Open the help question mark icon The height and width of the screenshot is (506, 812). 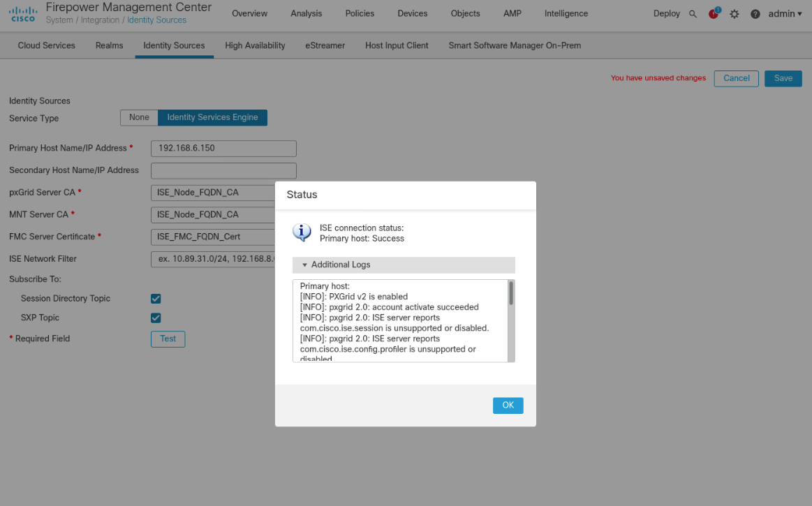[x=755, y=14]
